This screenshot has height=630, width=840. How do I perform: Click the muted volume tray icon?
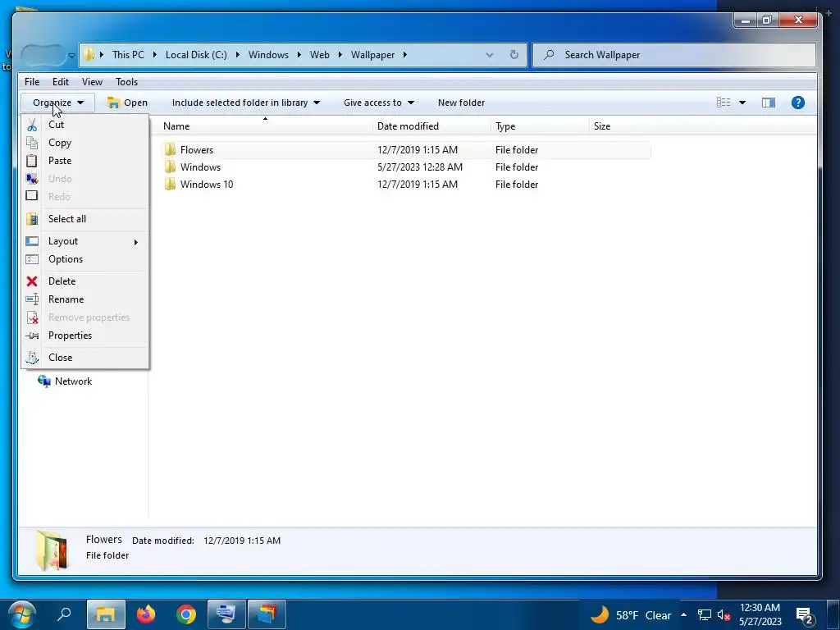click(x=724, y=615)
